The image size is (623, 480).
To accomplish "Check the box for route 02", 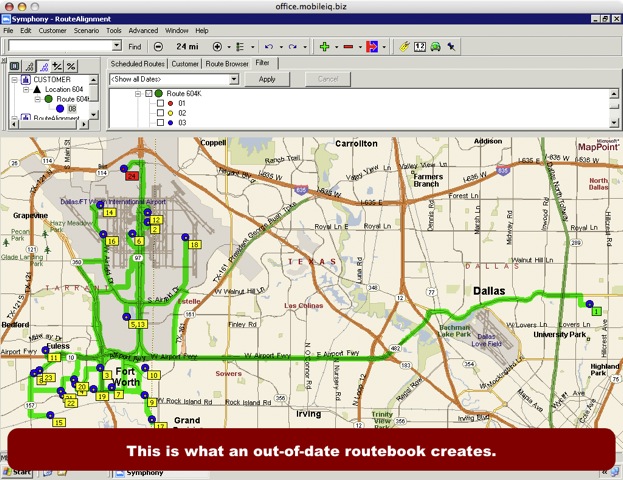I will 159,113.
